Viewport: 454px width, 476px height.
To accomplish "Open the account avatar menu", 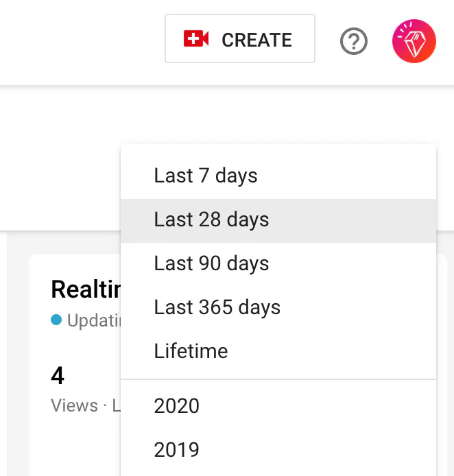I will (414, 41).
